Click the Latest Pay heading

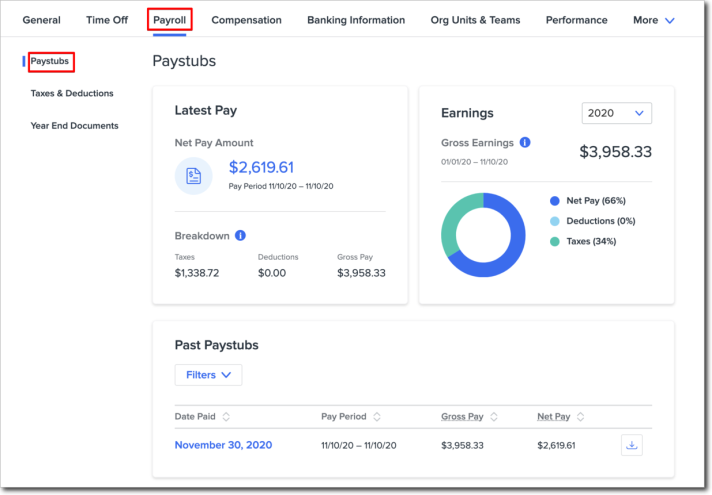coord(206,110)
